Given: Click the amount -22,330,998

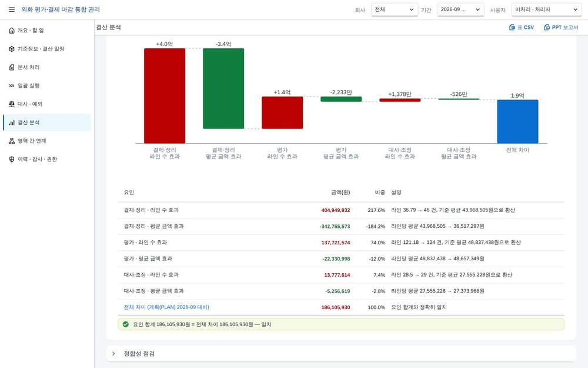Looking at the screenshot, I should click(x=336, y=258).
